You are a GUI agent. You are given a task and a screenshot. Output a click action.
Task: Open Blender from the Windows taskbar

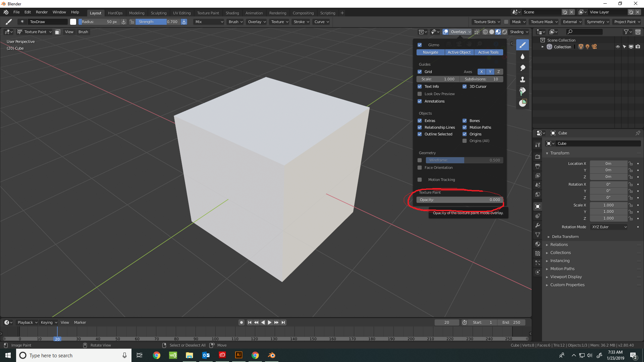point(272,355)
